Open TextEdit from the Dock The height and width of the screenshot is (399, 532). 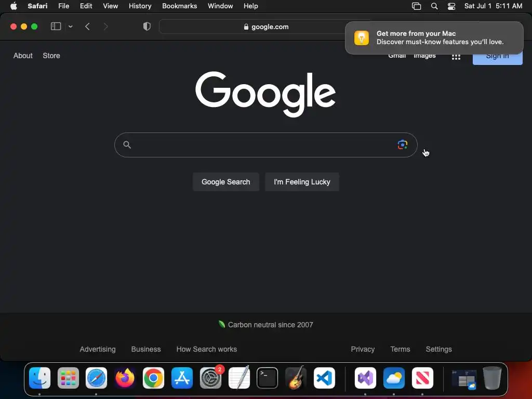(239, 378)
